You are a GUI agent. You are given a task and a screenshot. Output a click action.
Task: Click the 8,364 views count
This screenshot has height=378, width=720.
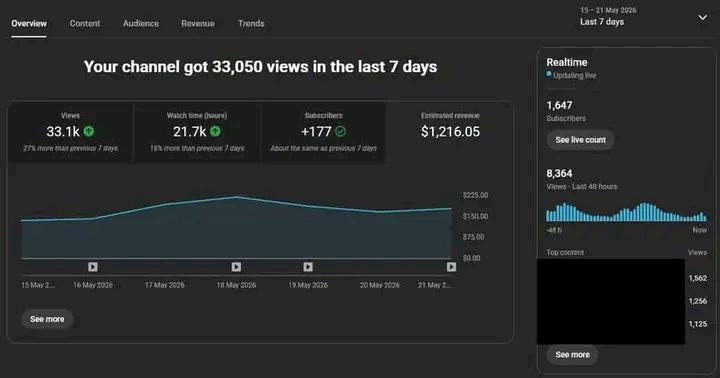click(x=559, y=174)
